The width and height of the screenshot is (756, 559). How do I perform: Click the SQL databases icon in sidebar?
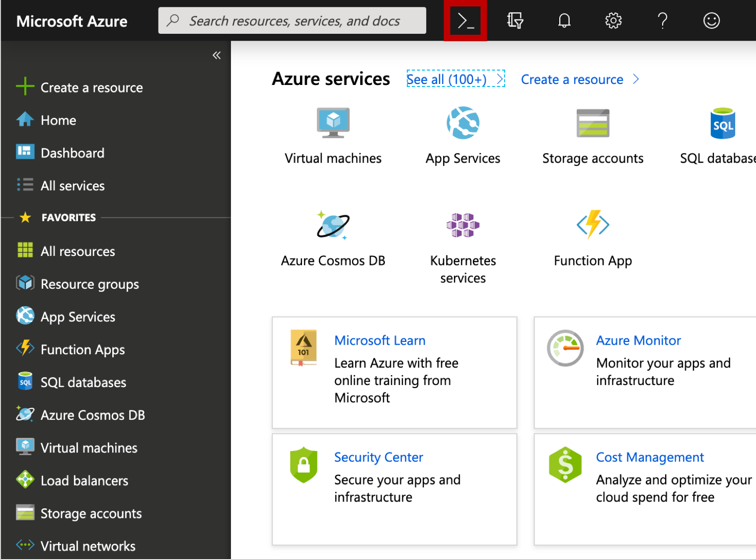[25, 382]
